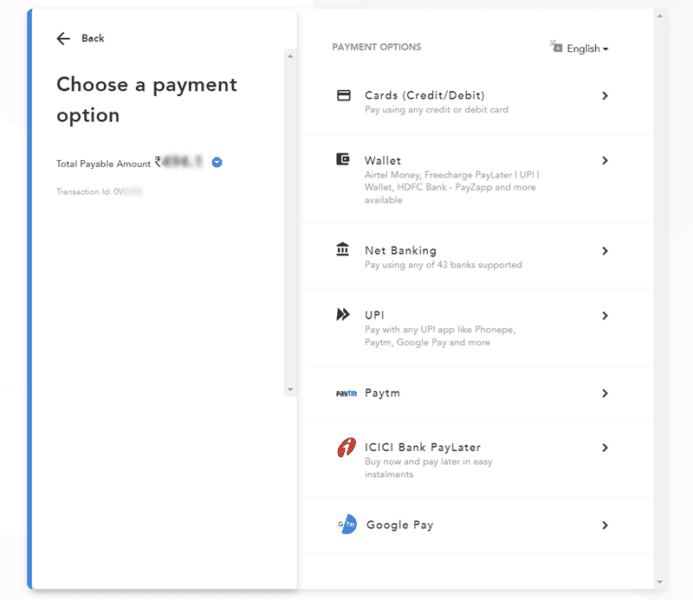
Task: Open Google Pay via its chevron
Action: [605, 525]
